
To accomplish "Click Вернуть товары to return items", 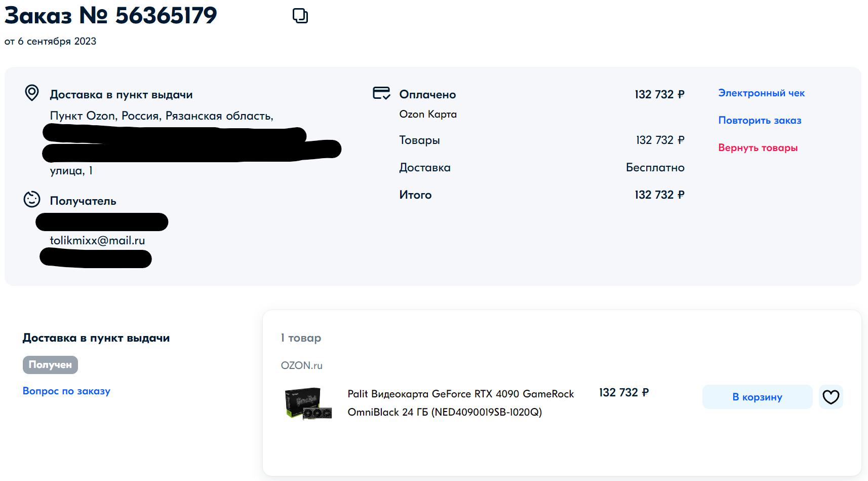I will 758,148.
